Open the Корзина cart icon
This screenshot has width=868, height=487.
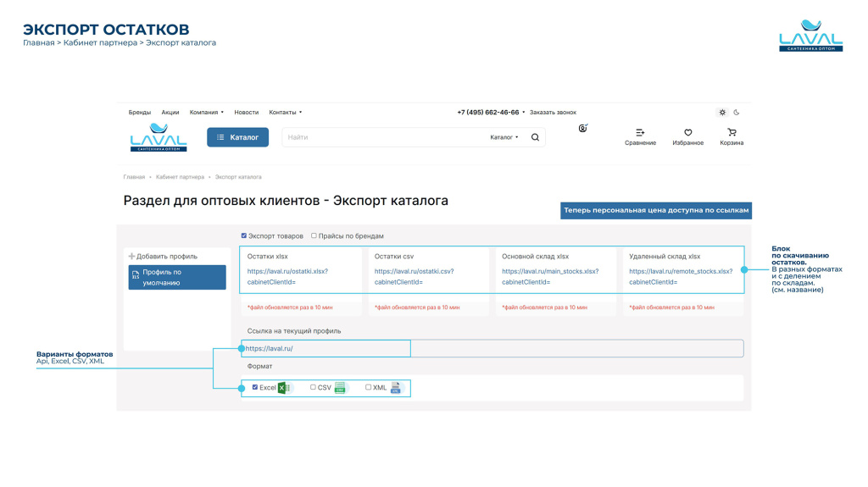pyautogui.click(x=732, y=133)
